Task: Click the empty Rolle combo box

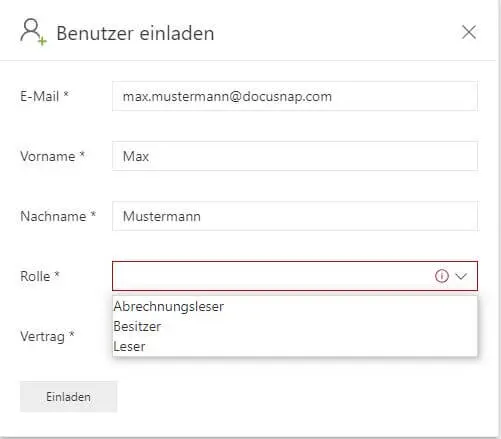Action: [x=295, y=276]
